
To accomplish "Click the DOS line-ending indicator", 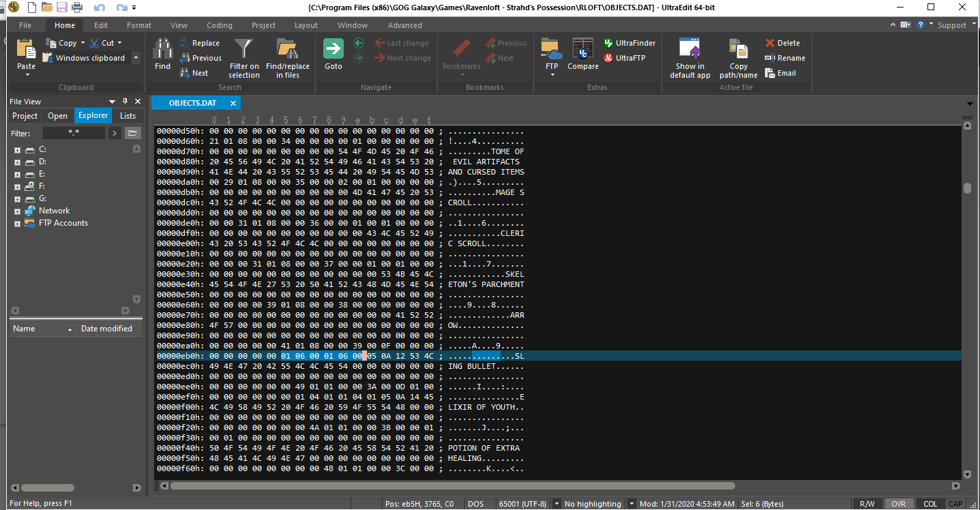I will click(475, 504).
